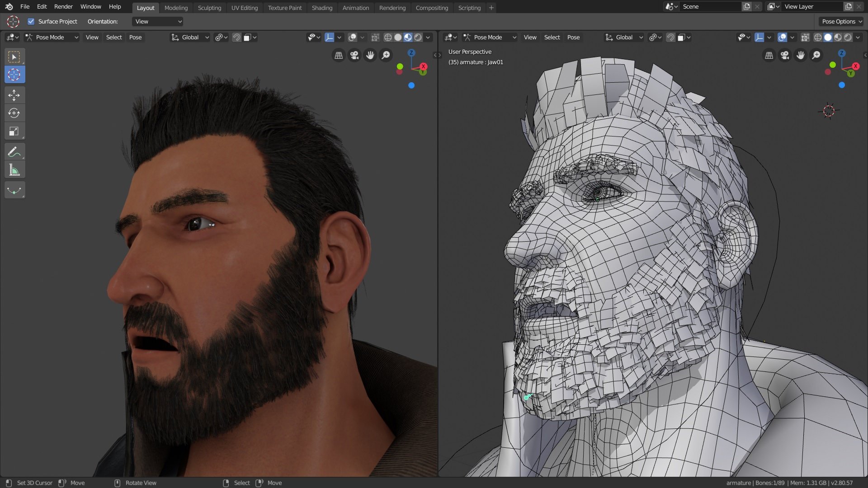Click the Sculpting workspace tab
This screenshot has height=488, width=868.
[209, 7]
